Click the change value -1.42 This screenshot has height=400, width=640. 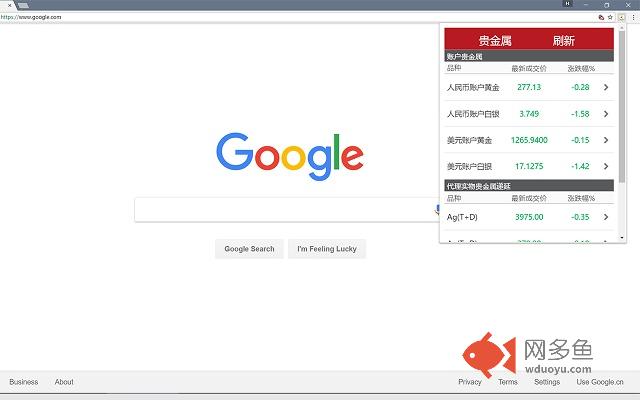[580, 166]
